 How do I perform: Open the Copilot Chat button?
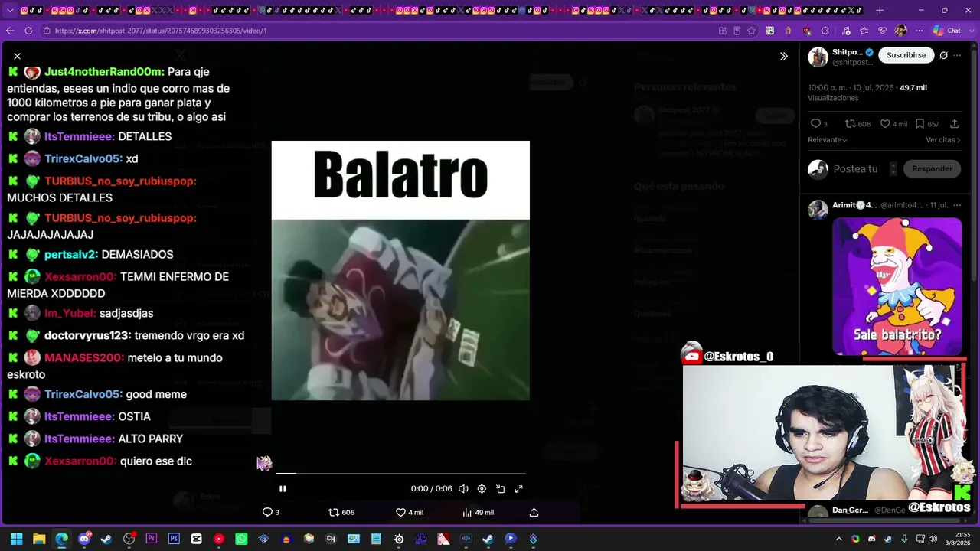(946, 31)
